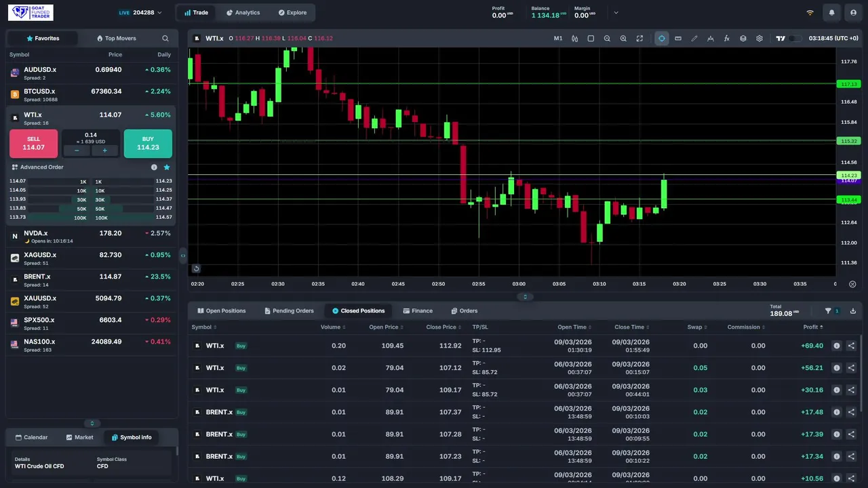Open the Orders tab
The image size is (868, 488).
pos(465,311)
